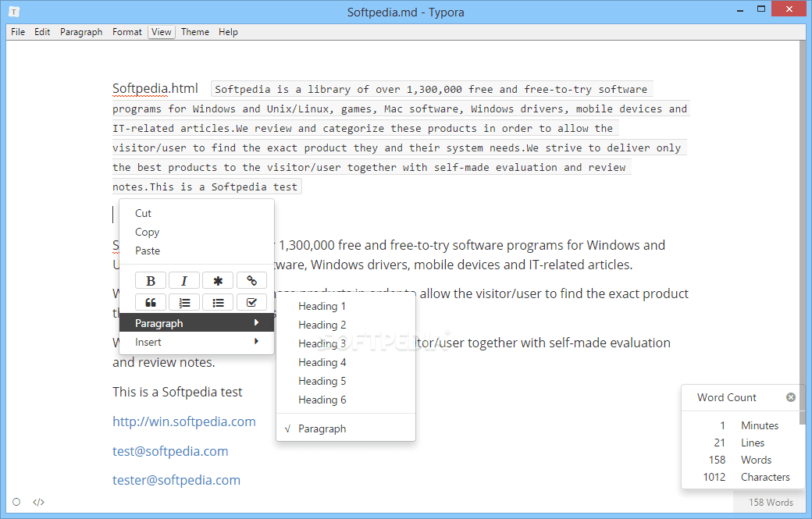Select Heading 1 in the submenu
The image size is (812, 519).
[346, 307]
